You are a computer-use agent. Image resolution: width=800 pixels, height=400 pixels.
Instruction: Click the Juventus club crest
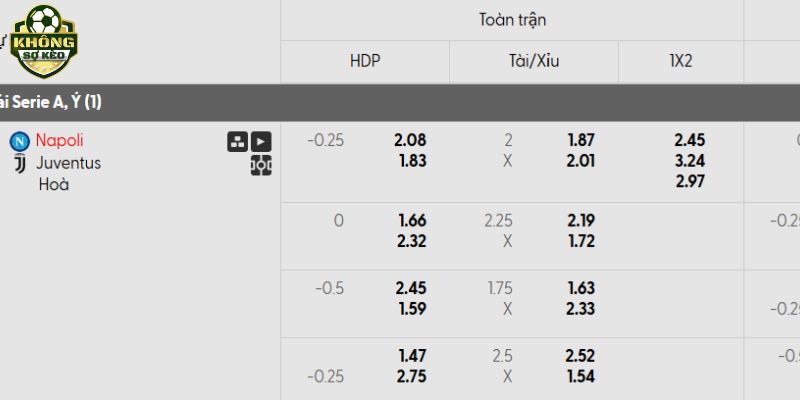(19, 163)
